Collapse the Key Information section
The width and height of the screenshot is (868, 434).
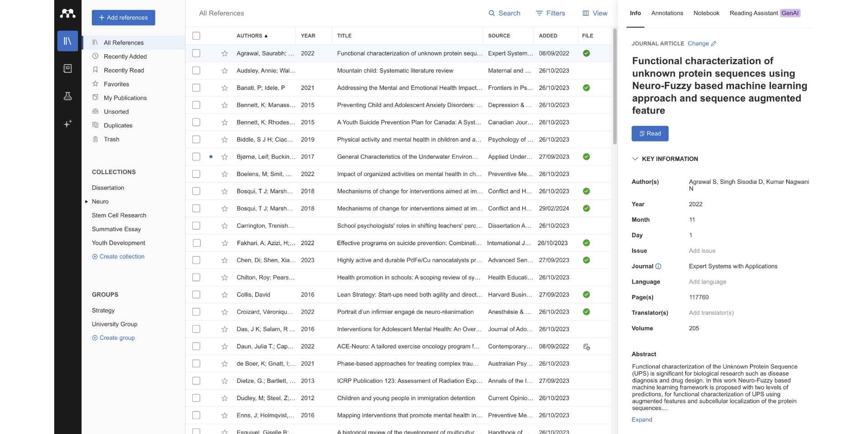pyautogui.click(x=635, y=159)
